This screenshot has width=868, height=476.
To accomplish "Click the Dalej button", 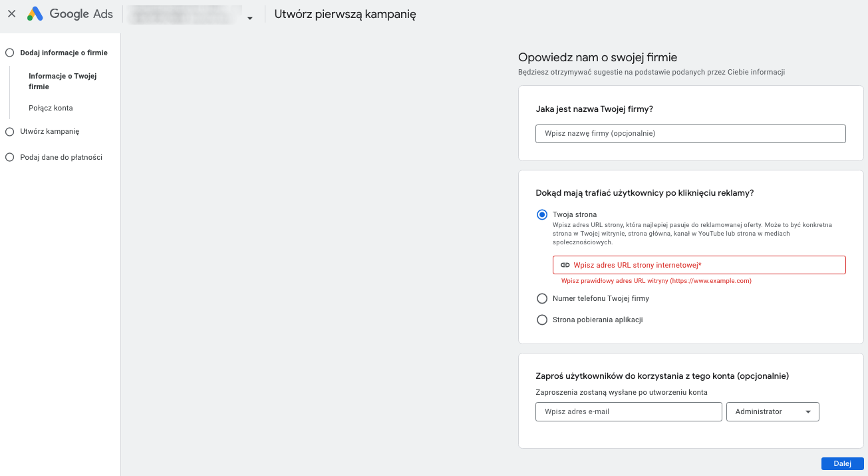I will [x=842, y=463].
